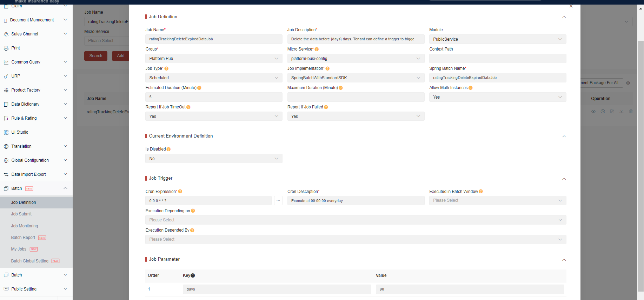Open Module dropdown showing PublicService

(498, 39)
